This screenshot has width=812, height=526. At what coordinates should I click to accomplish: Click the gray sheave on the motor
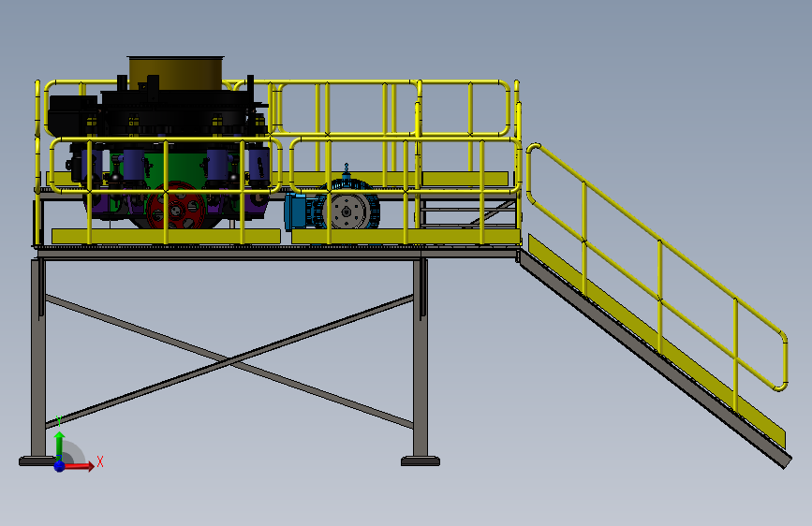pyautogui.click(x=346, y=211)
